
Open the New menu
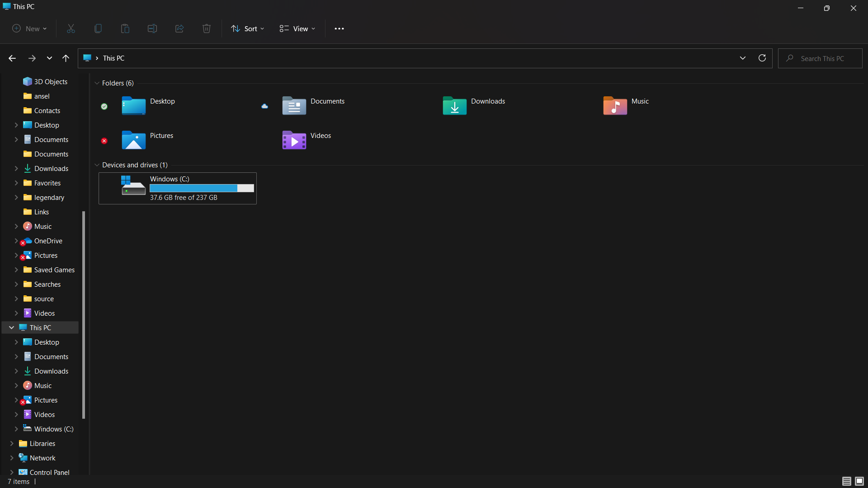(x=29, y=28)
